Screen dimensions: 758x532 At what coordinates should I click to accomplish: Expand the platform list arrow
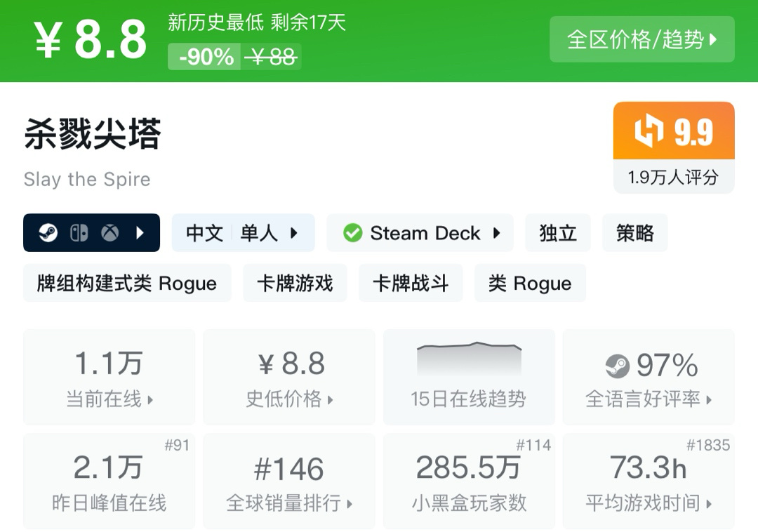pos(140,233)
